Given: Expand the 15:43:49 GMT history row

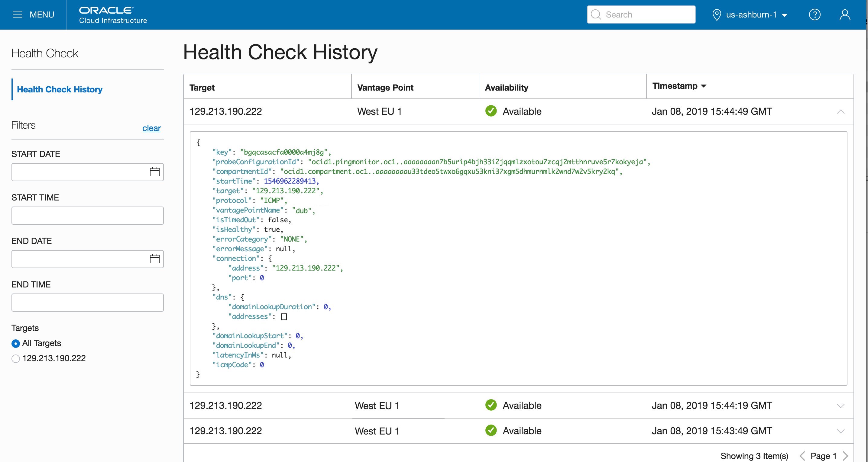Looking at the screenshot, I should tap(840, 431).
